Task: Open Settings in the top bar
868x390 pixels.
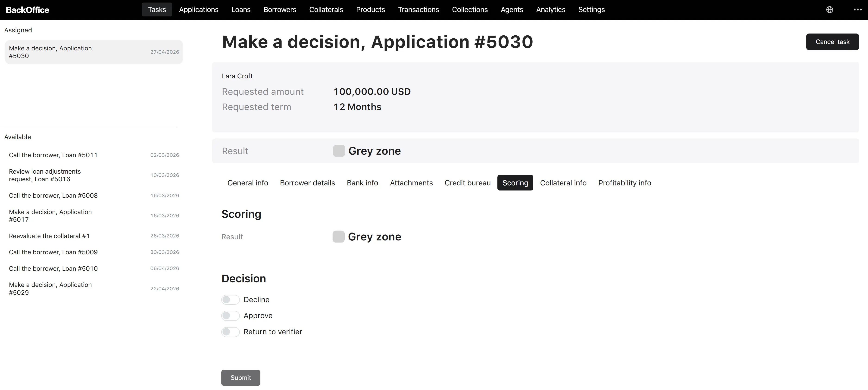Action: (591, 9)
